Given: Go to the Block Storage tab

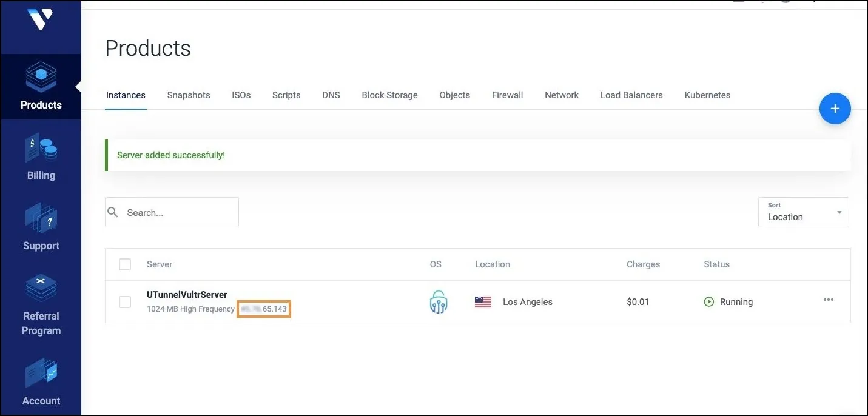Looking at the screenshot, I should [389, 95].
